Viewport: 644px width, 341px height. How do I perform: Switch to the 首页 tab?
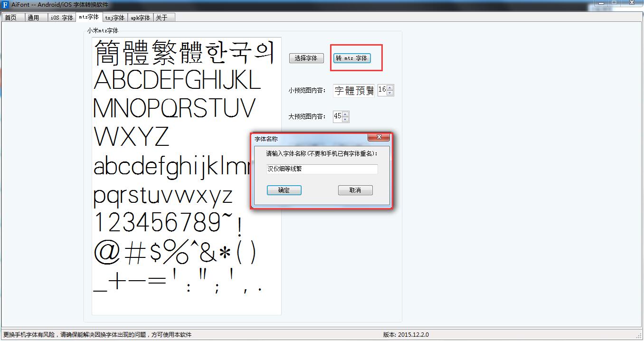point(13,17)
